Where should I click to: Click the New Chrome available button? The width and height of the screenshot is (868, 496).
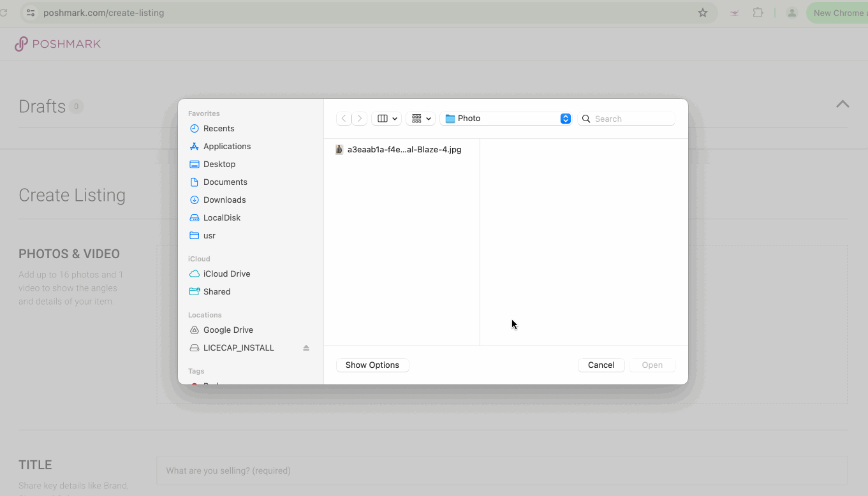tap(837, 13)
